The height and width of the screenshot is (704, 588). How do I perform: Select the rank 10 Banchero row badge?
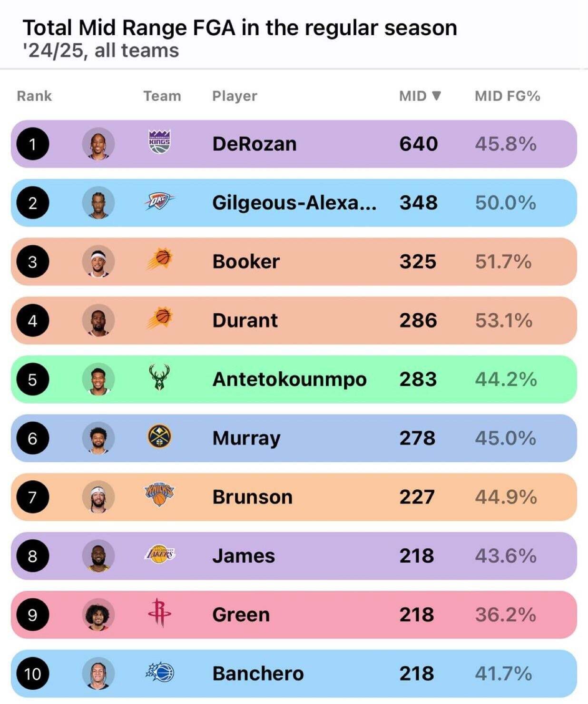click(32, 674)
